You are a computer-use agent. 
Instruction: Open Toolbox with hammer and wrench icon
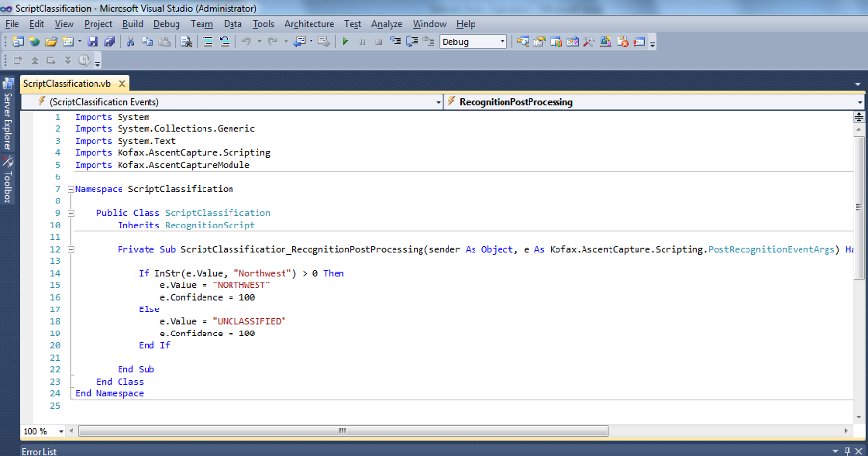[x=589, y=42]
